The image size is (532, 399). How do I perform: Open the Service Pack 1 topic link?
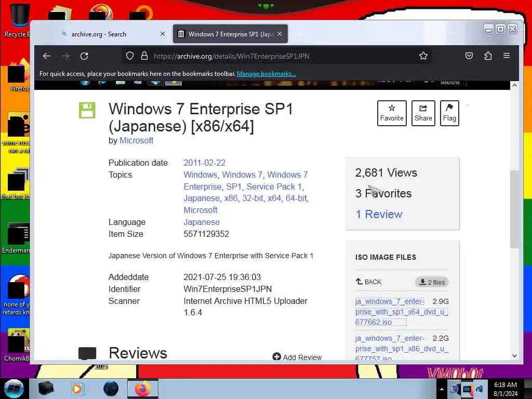(x=274, y=187)
